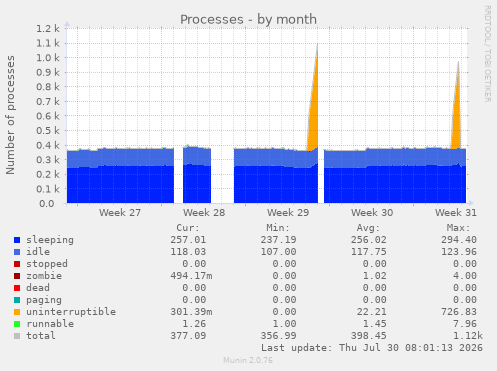Click the runnable green legend swatch

click(x=17, y=324)
